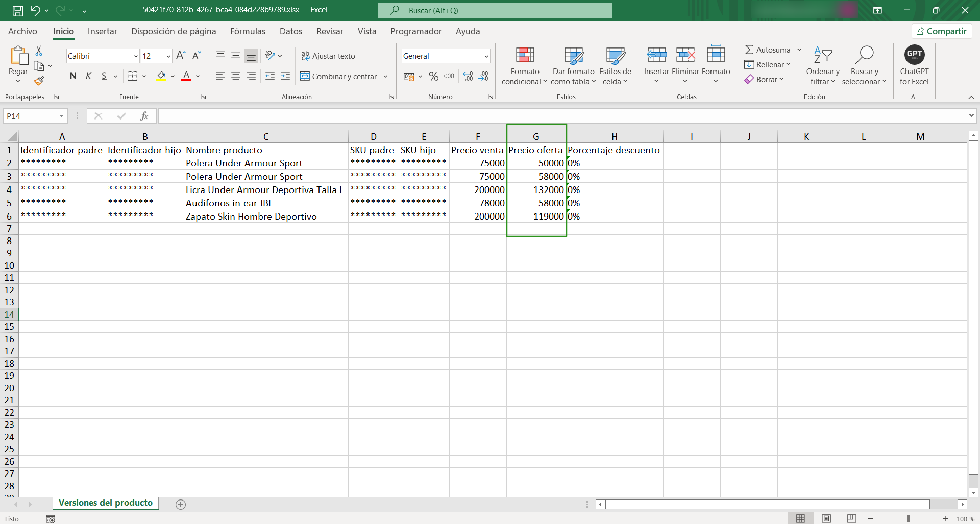The width and height of the screenshot is (980, 524).
Task: Click the Save icon in title bar
Action: (18, 10)
